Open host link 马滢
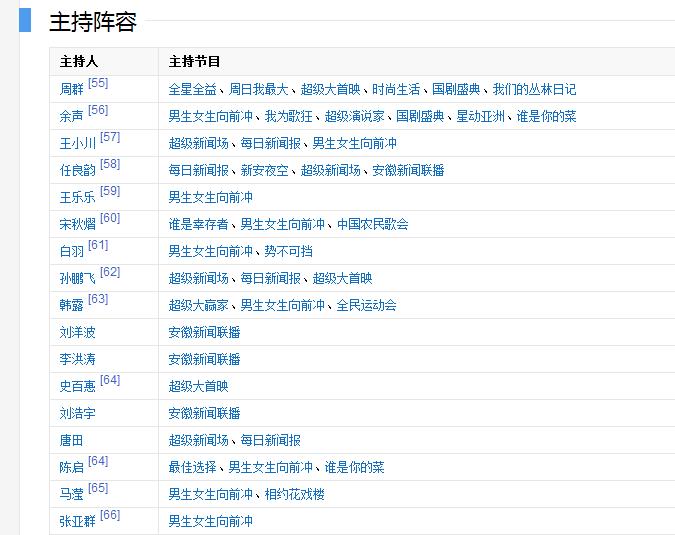Screen dimensions: 675x535 pyautogui.click(x=71, y=495)
